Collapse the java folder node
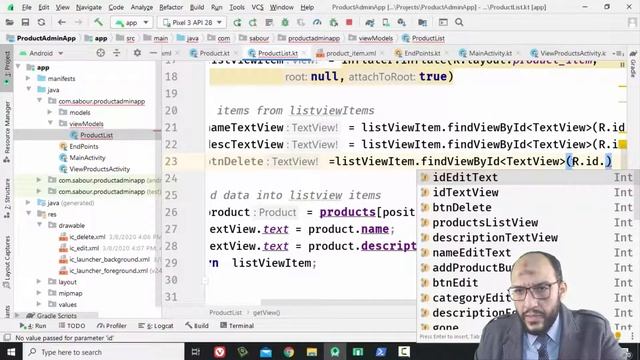Viewport: 640px width, 360px height. [29, 89]
